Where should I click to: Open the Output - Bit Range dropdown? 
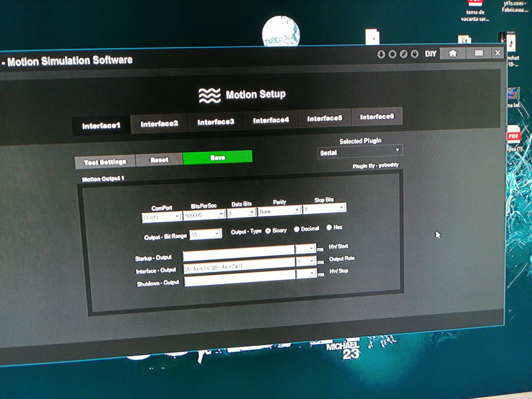point(205,234)
